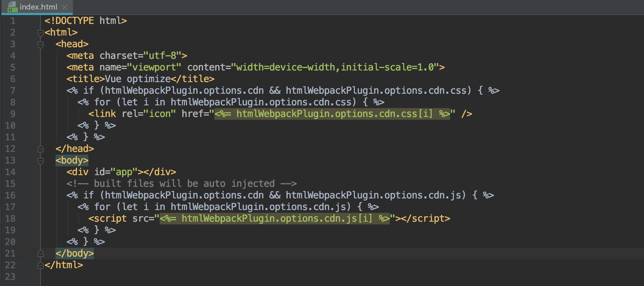The height and width of the screenshot is (286, 644).
Task: Click line number 18 in the gutter
Action: pos(10,219)
